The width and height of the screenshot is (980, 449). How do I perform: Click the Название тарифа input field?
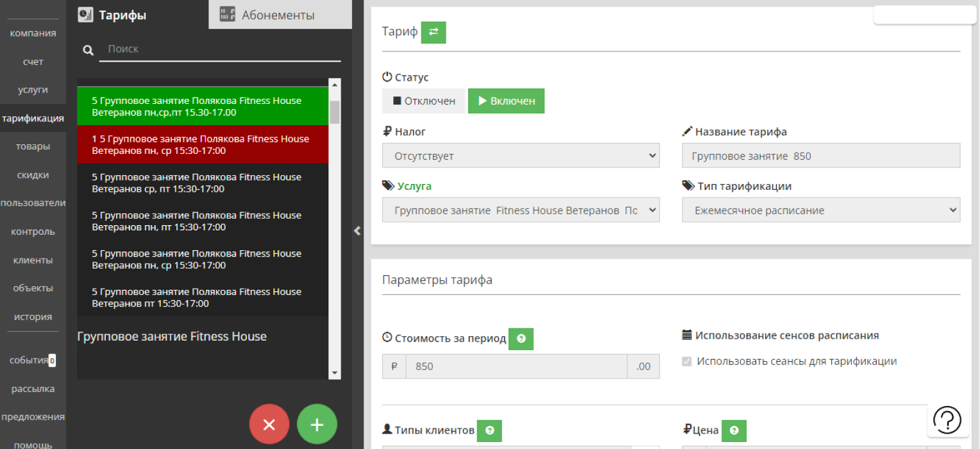821,156
